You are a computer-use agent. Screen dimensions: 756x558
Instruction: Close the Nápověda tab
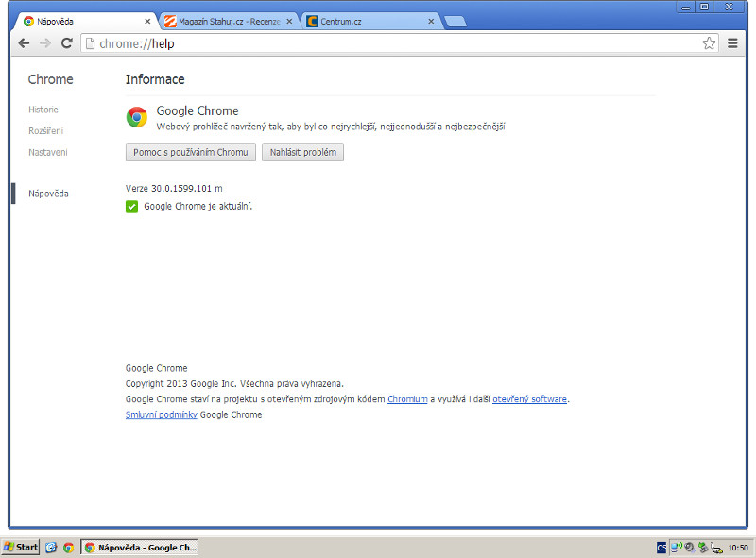tap(147, 21)
